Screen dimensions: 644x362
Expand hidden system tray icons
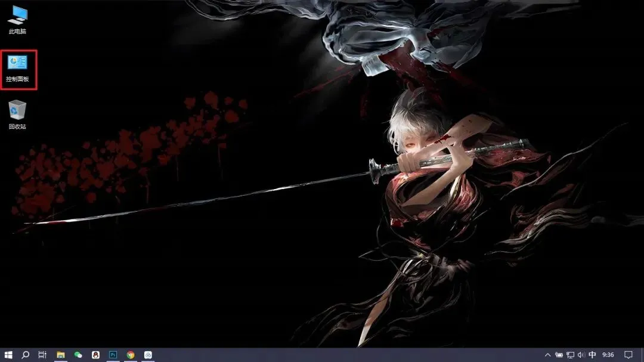(547, 355)
